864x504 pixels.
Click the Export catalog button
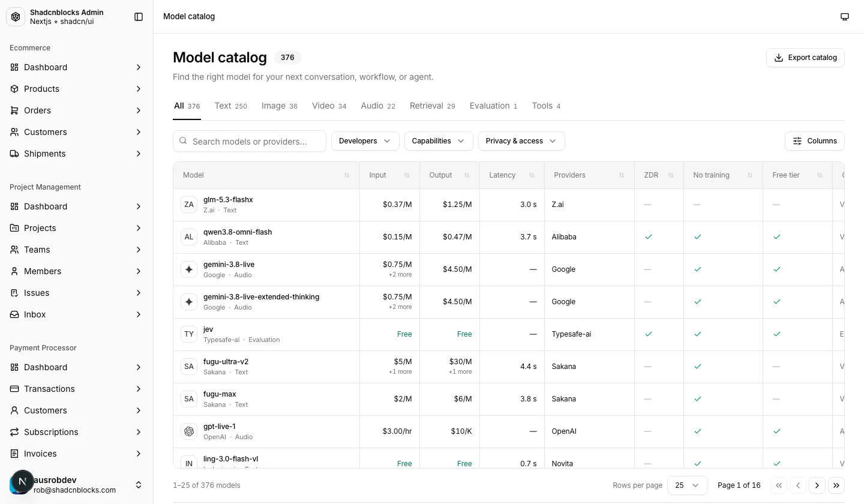pyautogui.click(x=805, y=58)
